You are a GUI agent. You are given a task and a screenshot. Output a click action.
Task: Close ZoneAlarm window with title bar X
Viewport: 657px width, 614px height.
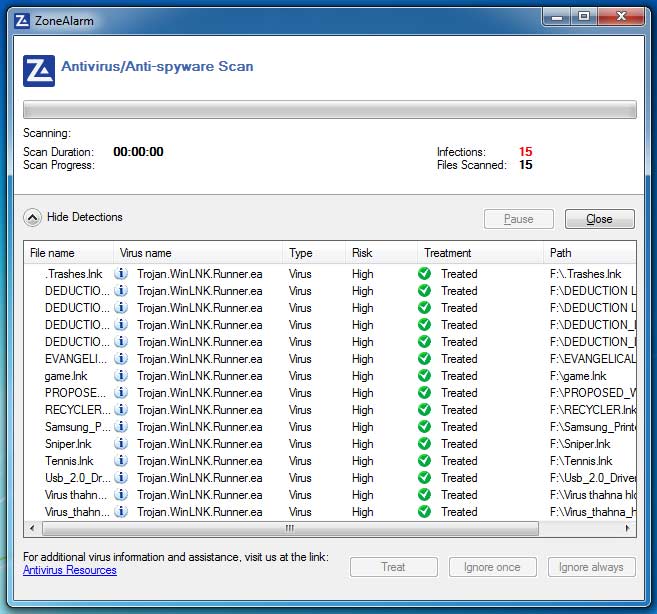[x=621, y=17]
